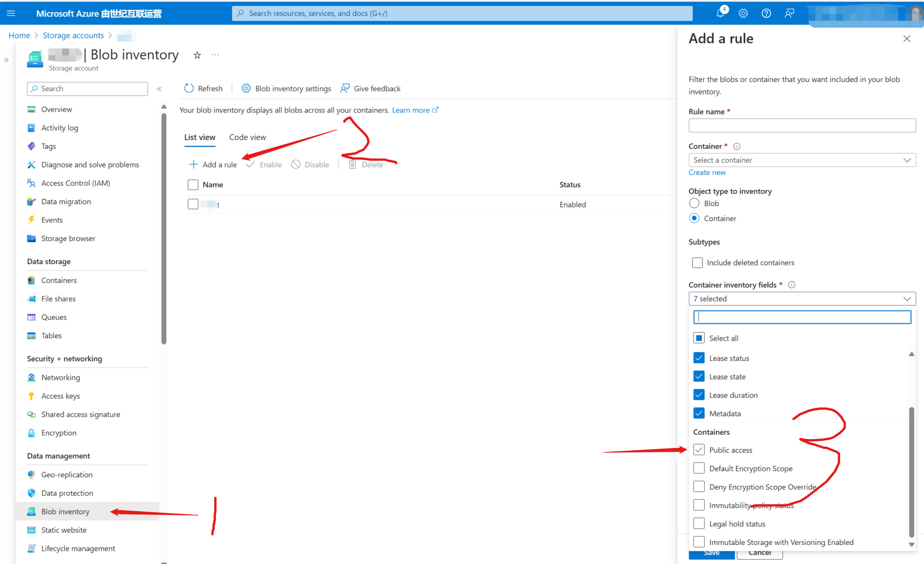The height and width of the screenshot is (564, 924).
Task: Click Add a rule button
Action: (x=213, y=164)
